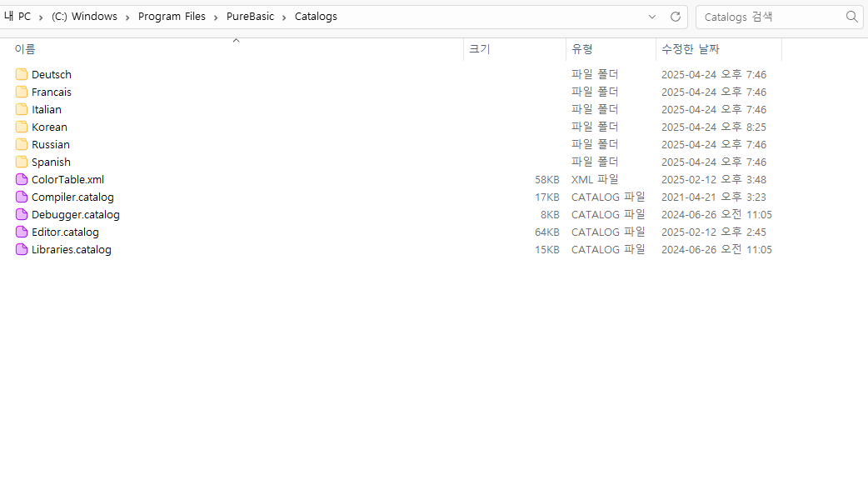Image resolution: width=868 pixels, height=495 pixels.
Task: Select the Compiler.catalog file name
Action: 72,197
